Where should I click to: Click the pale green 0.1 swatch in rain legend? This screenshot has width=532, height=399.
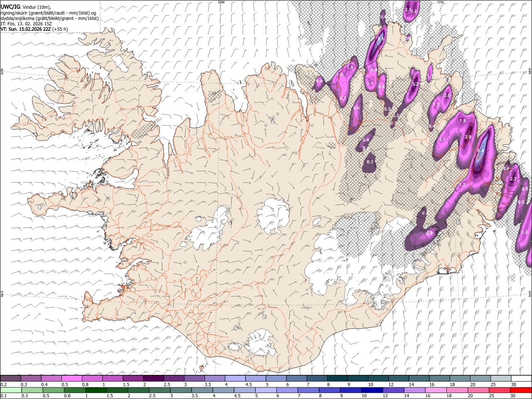pos(11,390)
